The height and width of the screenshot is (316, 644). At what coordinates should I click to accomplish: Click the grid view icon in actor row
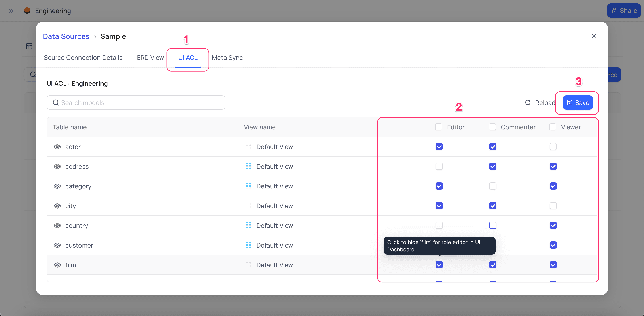[x=248, y=146]
